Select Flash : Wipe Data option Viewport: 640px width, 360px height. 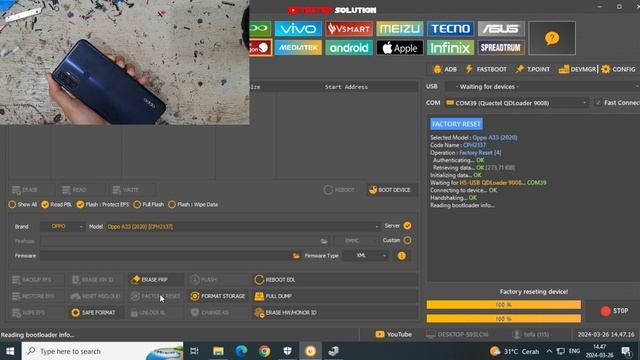click(x=193, y=204)
